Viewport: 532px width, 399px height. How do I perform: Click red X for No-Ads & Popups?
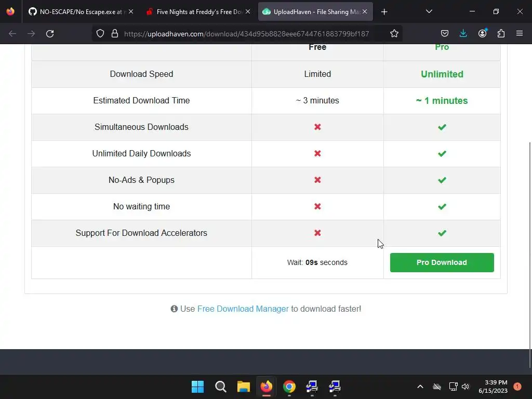click(x=317, y=180)
